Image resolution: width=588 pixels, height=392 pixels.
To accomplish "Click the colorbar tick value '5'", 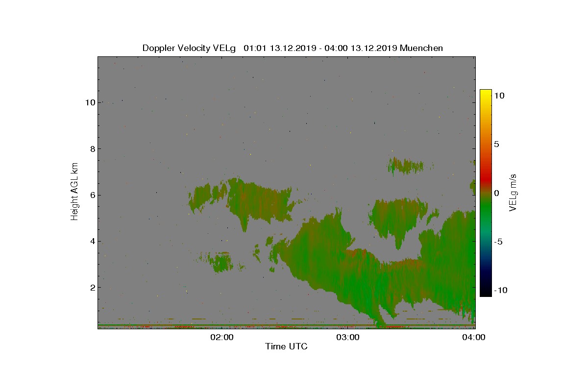I will (496, 145).
